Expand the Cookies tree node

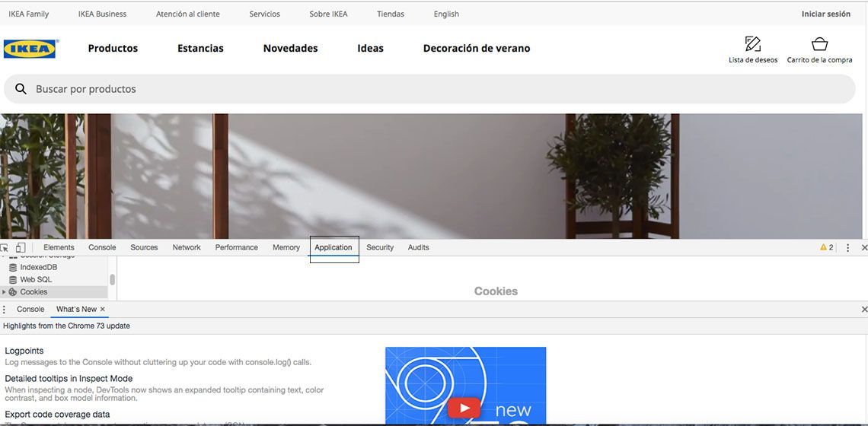coord(4,291)
